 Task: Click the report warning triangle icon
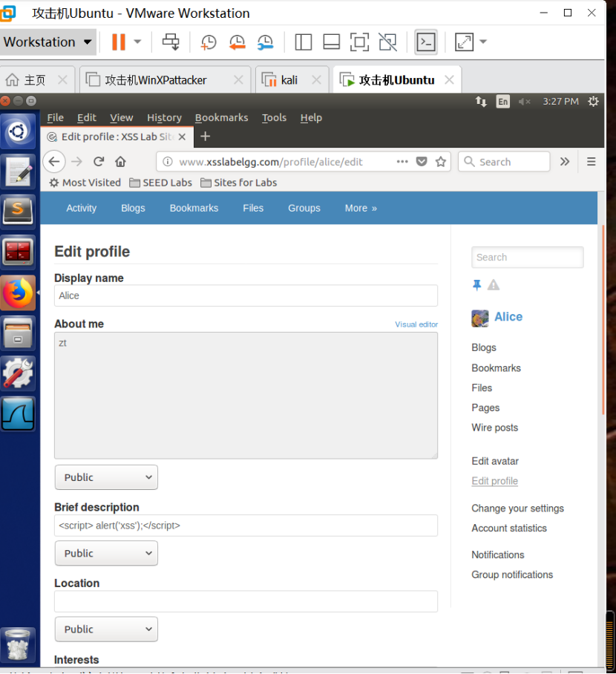click(494, 285)
